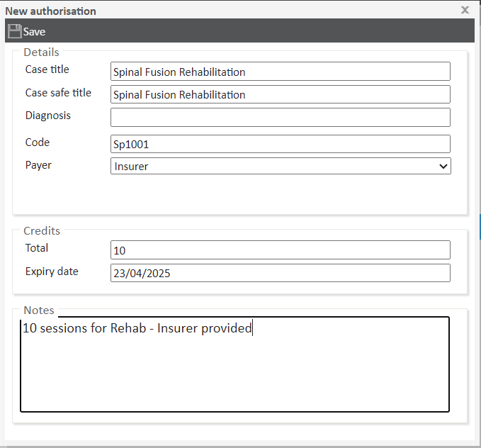Click the Payer label
Screen dimensions: 481x448
[x=38, y=164]
